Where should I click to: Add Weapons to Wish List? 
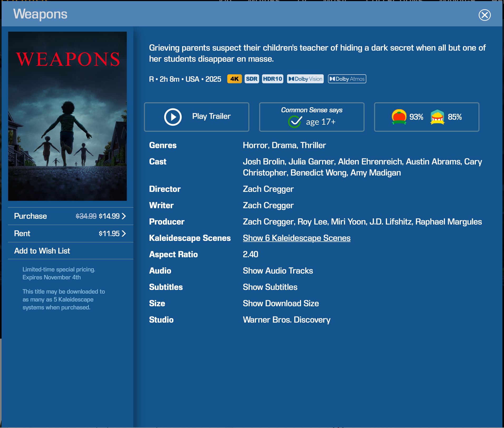click(71, 251)
